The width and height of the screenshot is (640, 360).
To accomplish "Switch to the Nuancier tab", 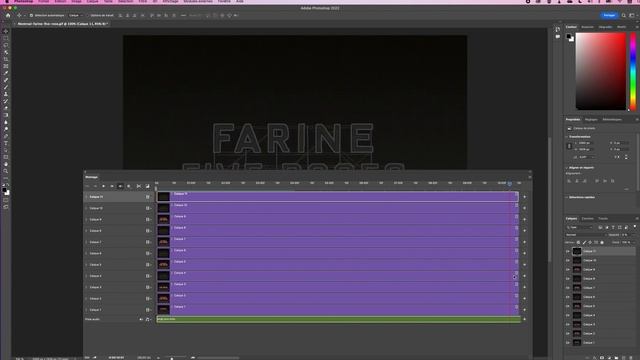I will [x=587, y=27].
